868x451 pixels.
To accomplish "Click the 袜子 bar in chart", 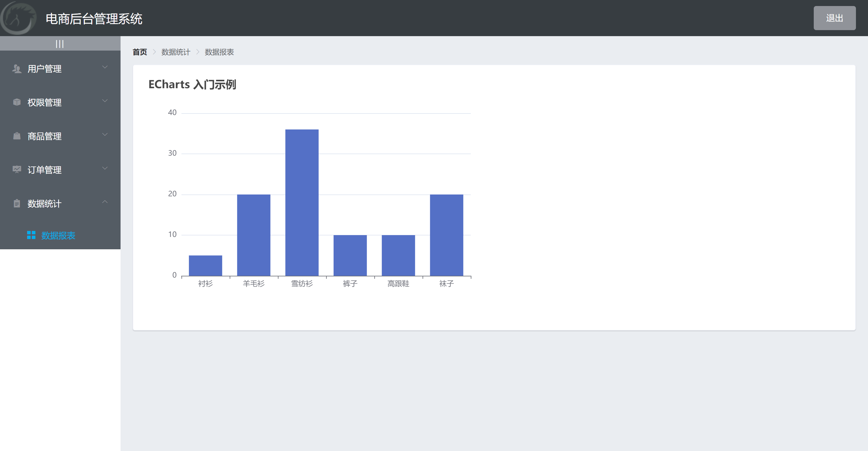I will click(x=446, y=235).
